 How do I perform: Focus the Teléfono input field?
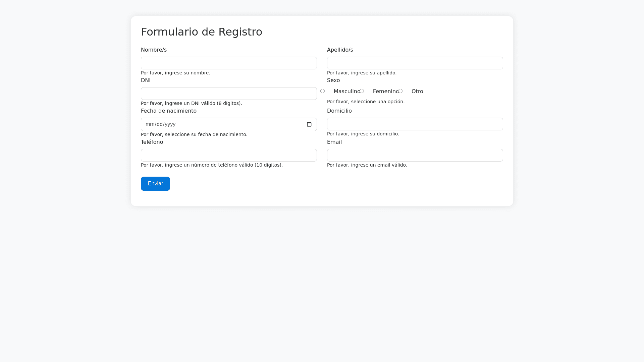[x=229, y=155]
